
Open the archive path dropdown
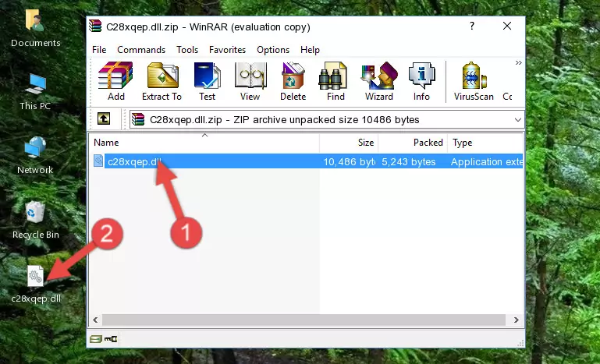coord(518,120)
